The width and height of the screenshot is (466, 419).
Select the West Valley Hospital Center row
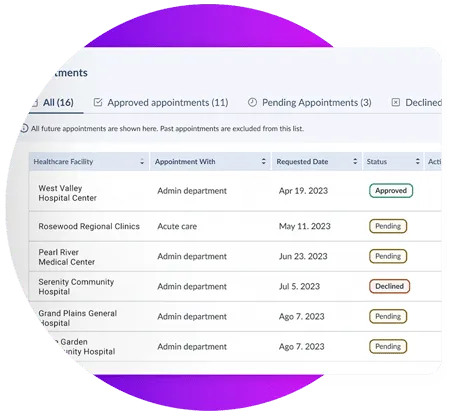coord(235,191)
